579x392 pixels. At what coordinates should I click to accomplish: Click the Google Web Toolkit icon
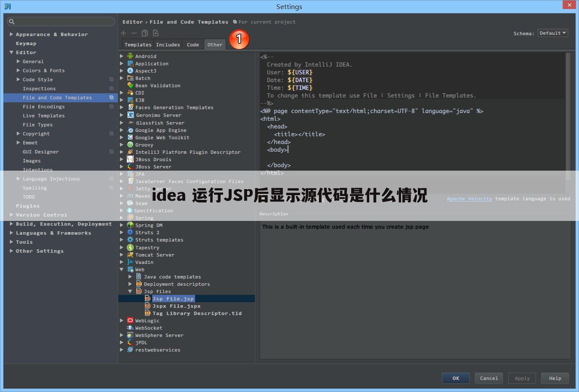[130, 137]
